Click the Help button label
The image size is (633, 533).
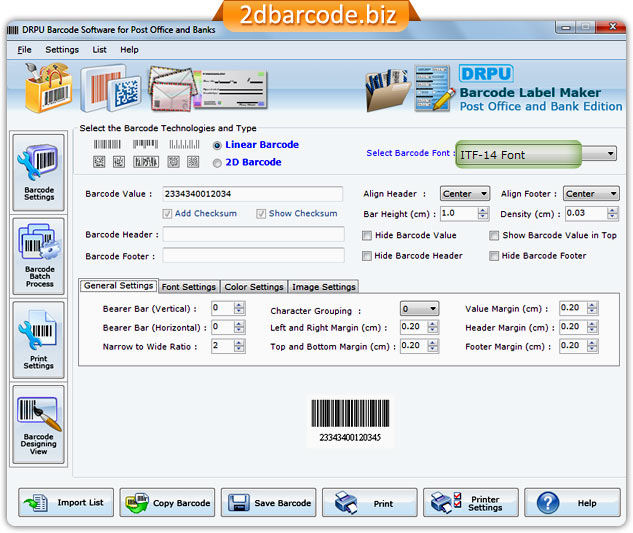tap(587, 503)
